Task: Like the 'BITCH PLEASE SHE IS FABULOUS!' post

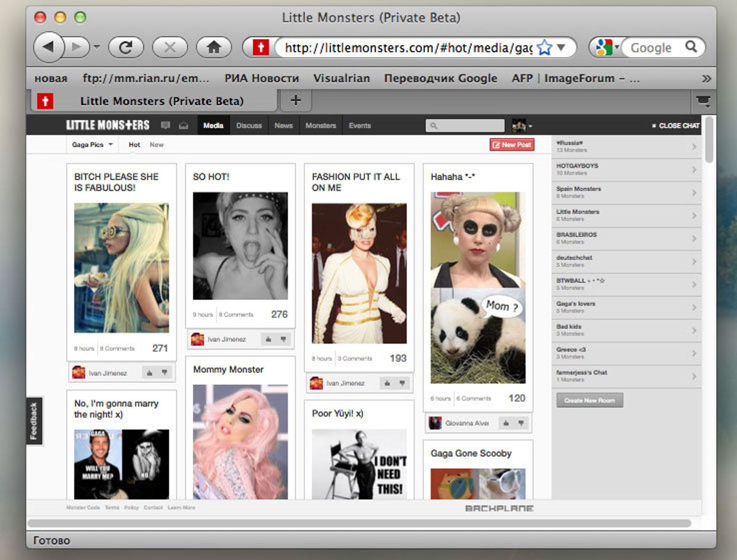Action: tap(149, 373)
